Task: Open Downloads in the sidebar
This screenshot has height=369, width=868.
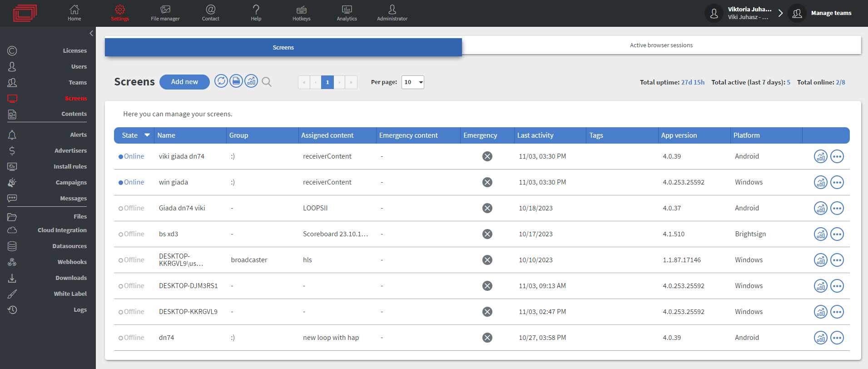Action: click(x=47, y=278)
